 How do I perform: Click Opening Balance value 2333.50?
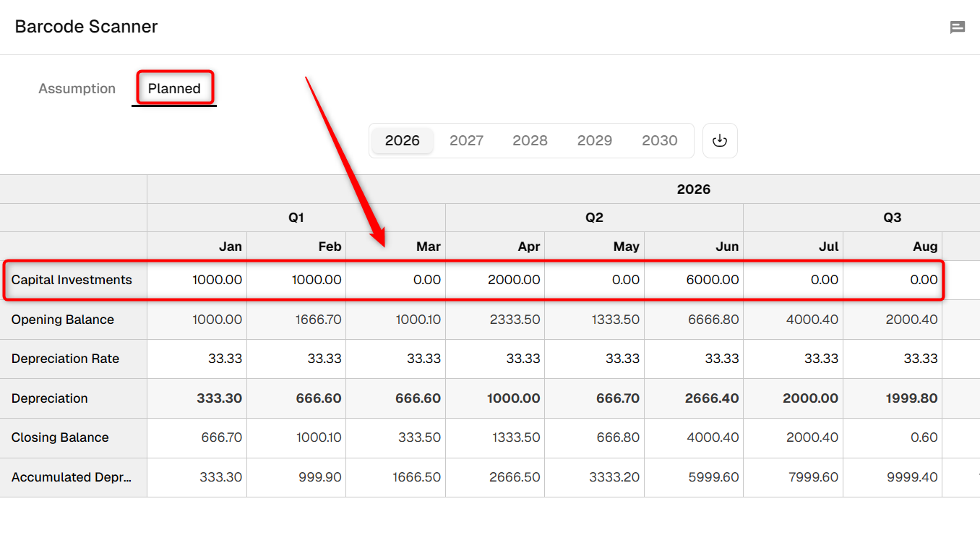515,320
